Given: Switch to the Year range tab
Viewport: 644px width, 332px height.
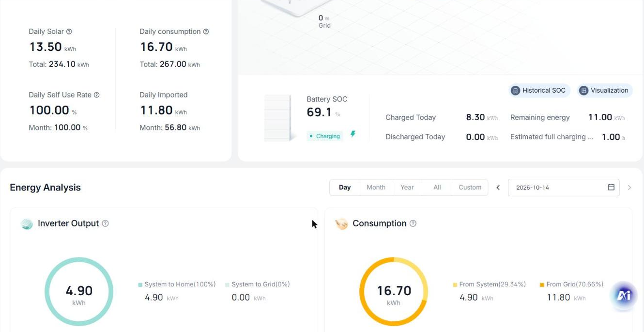Looking at the screenshot, I should [x=407, y=188].
